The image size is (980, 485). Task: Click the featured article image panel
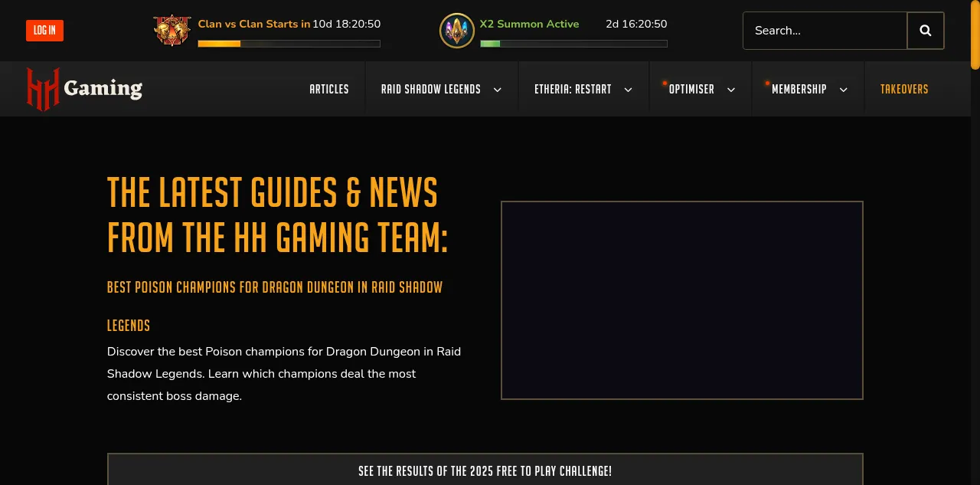pyautogui.click(x=682, y=300)
